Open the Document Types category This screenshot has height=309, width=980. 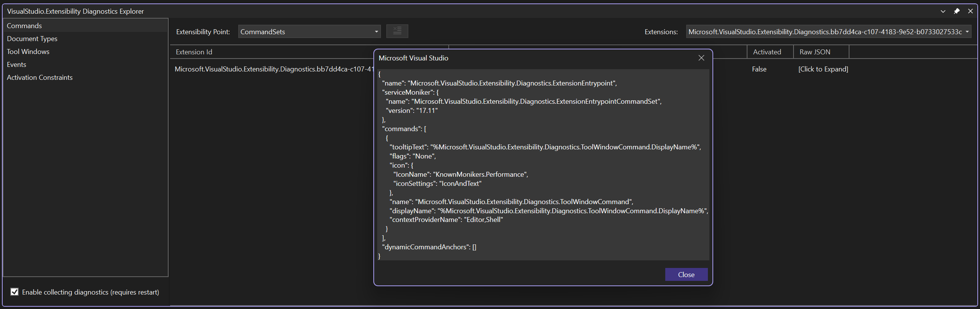(85, 38)
